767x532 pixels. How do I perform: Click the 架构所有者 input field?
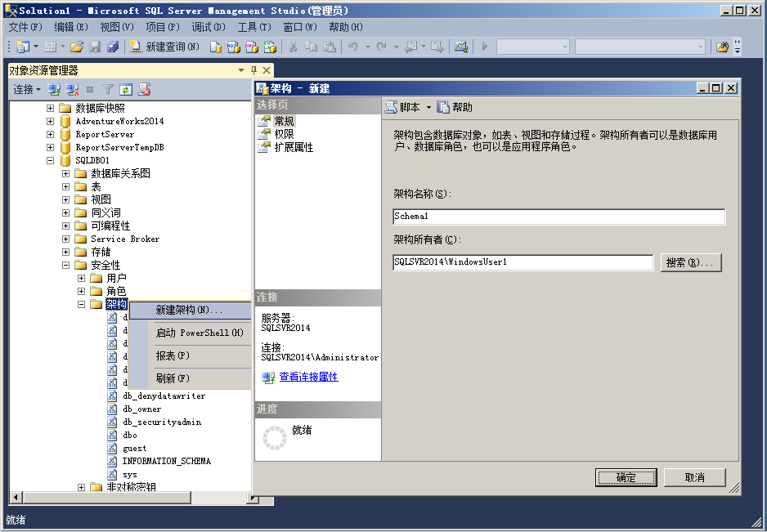[523, 262]
